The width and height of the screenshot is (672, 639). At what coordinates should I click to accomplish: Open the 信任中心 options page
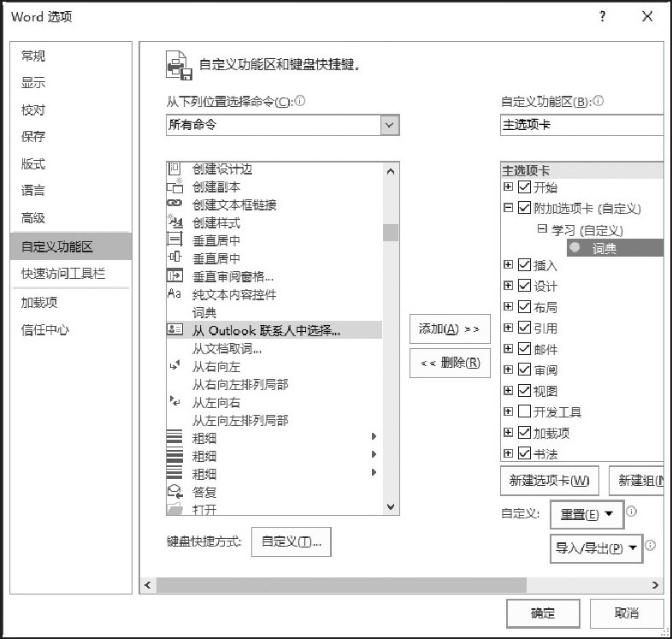pos(71,329)
